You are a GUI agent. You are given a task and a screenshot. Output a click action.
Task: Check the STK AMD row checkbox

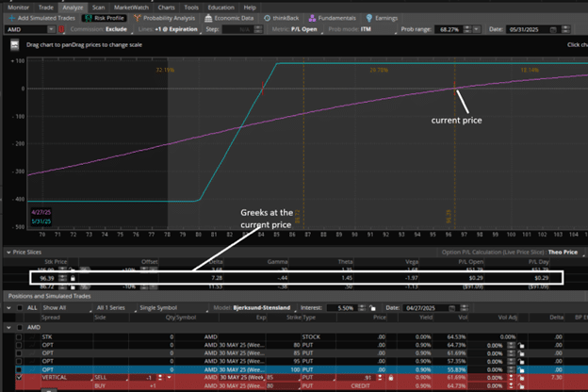tap(20, 335)
